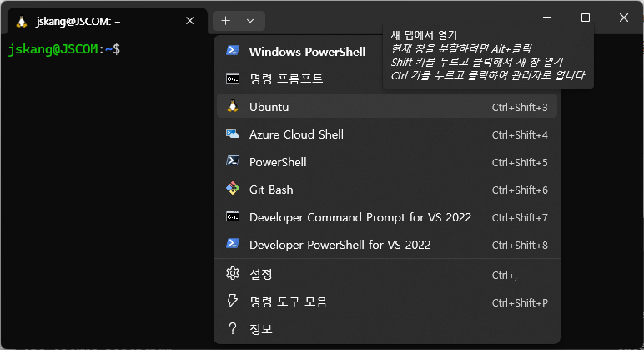Open a new tab with the plus button
Viewport: 644px width, 350px height.
click(225, 21)
